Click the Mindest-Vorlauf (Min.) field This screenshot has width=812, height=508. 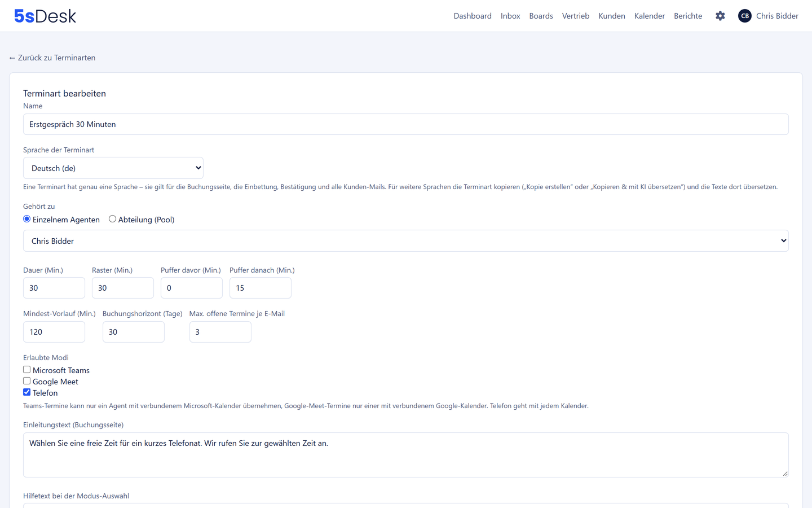coord(54,332)
